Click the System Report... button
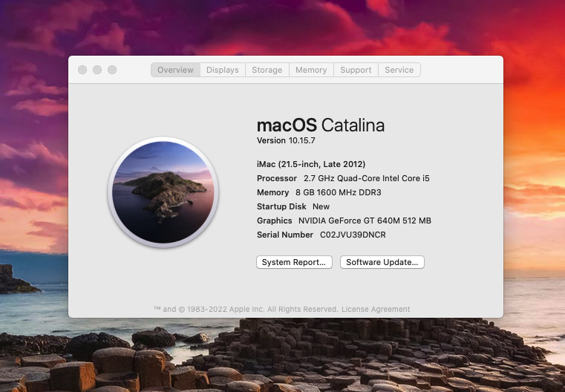The height and width of the screenshot is (392, 565). tap(294, 262)
